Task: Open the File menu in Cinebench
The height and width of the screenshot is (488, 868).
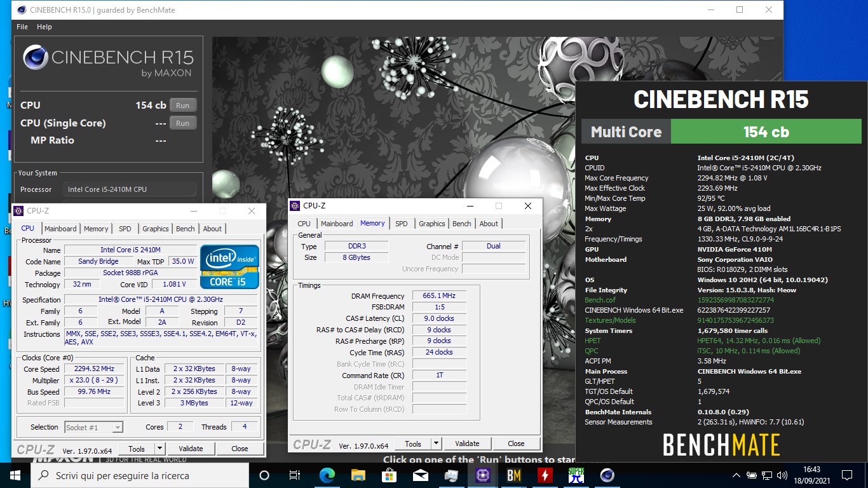Action: click(x=22, y=27)
